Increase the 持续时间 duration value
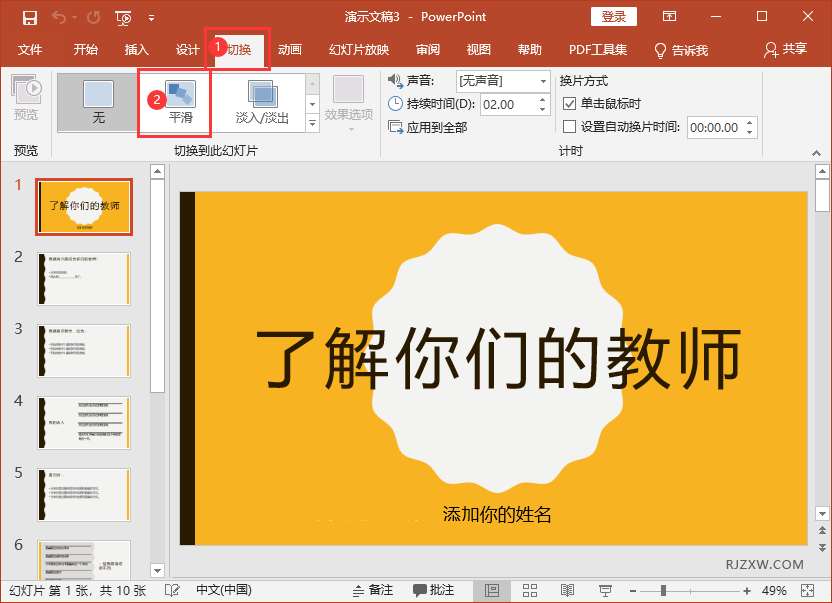Screen dimensions: 832x603 pos(542,99)
